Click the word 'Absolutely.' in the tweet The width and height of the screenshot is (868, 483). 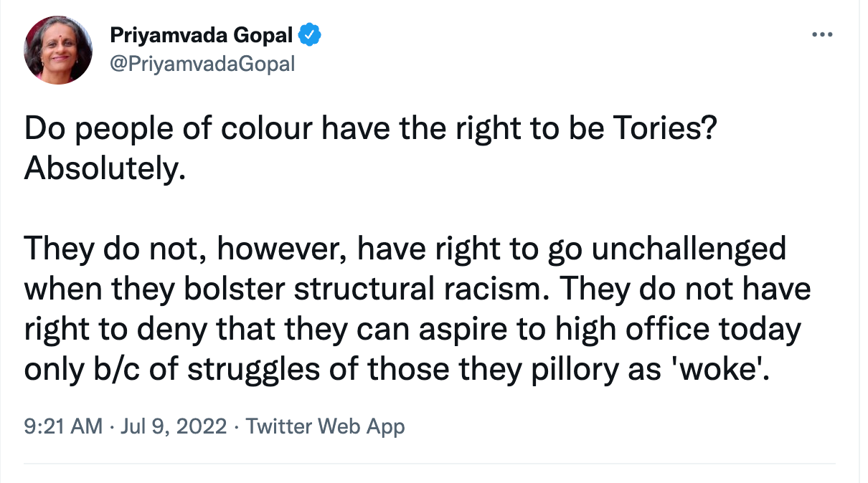tap(105, 169)
